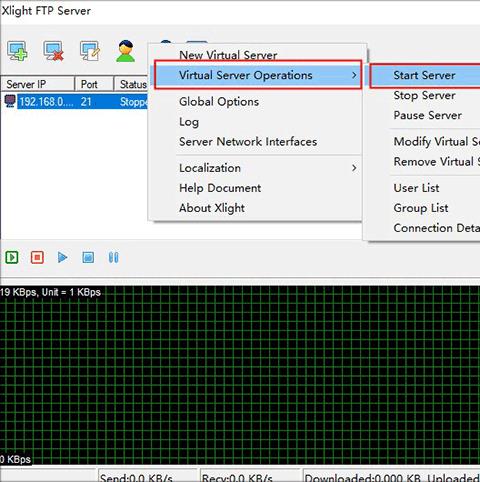This screenshot has height=482, width=480.
Task: Expand the Virtual Server Operations arrow
Action: 354,75
